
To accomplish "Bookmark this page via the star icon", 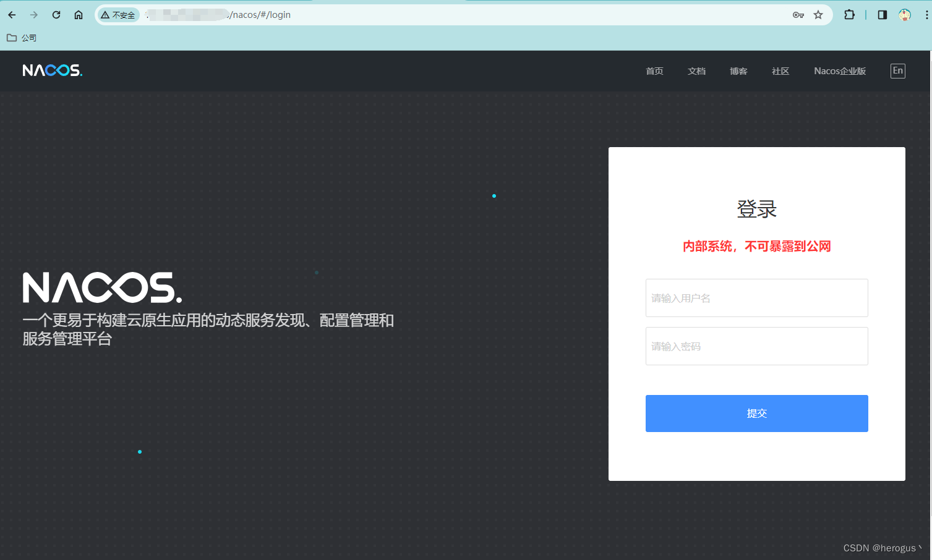I will [x=818, y=14].
